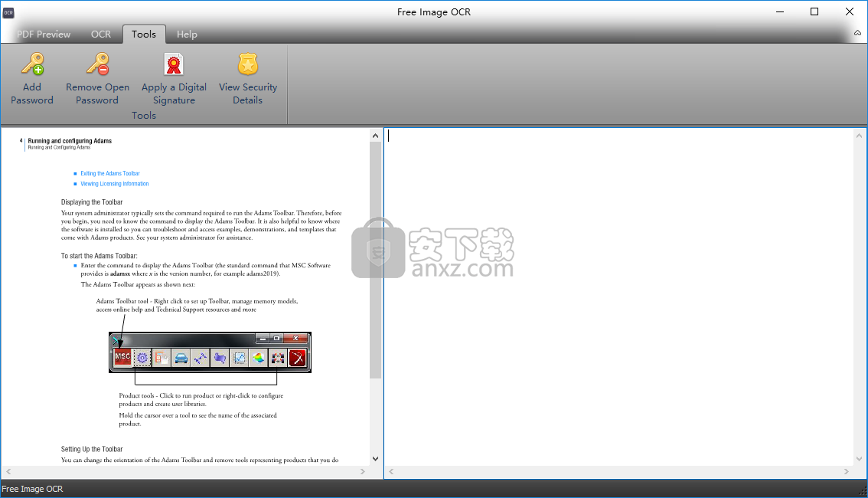Open the "Viewing Licensing Information" link

(x=115, y=184)
